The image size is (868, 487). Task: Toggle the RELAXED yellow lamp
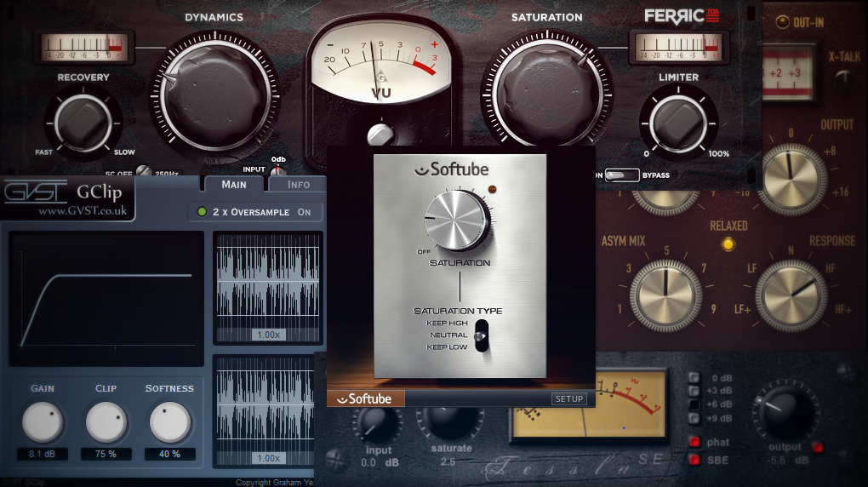pos(728,244)
